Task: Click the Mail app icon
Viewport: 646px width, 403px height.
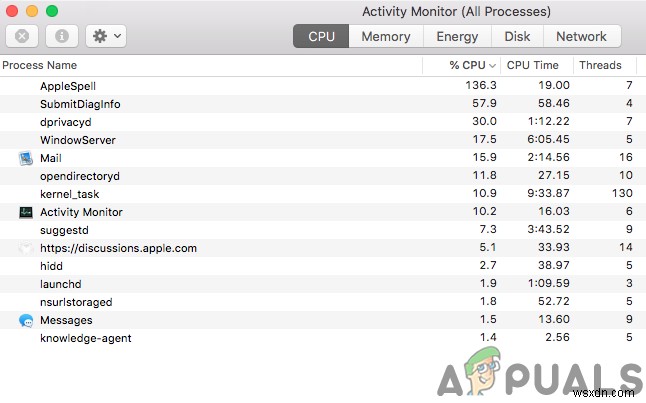Action: point(26,158)
